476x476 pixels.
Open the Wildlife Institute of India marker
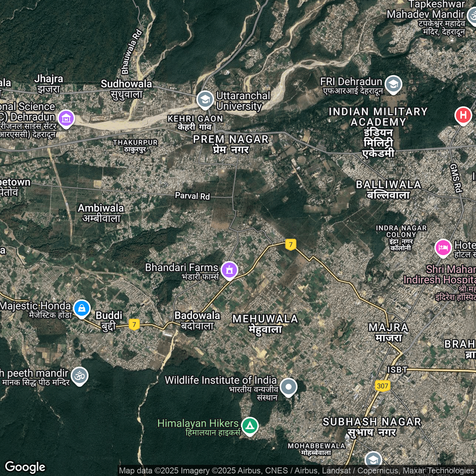[289, 387]
